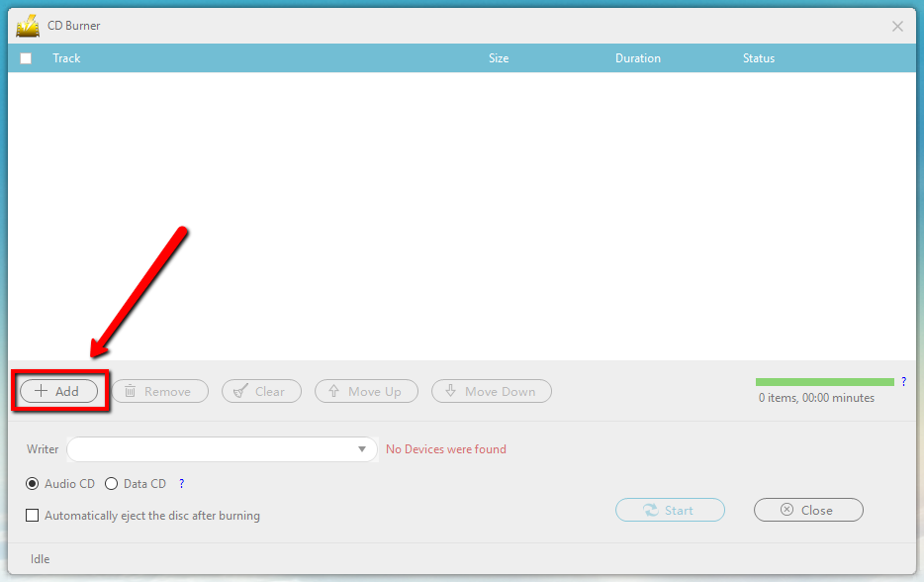Viewport: 924px width, 582px height.
Task: Click the Remove trash can button
Action: point(159,391)
